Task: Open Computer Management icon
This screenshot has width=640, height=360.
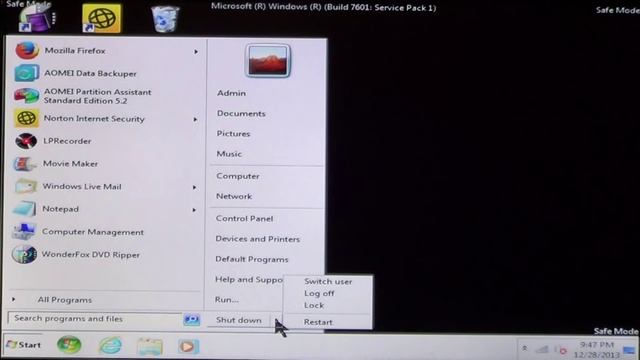Action: tap(24, 232)
